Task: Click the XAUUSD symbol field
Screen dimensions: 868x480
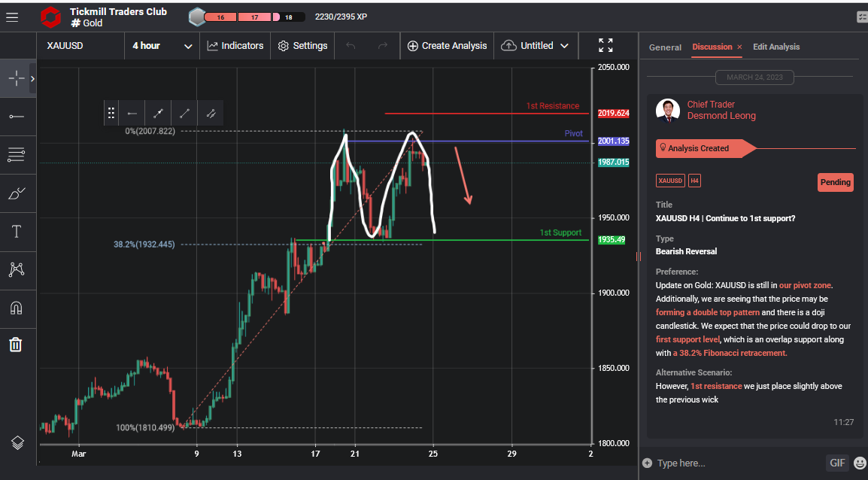Action: (80, 46)
